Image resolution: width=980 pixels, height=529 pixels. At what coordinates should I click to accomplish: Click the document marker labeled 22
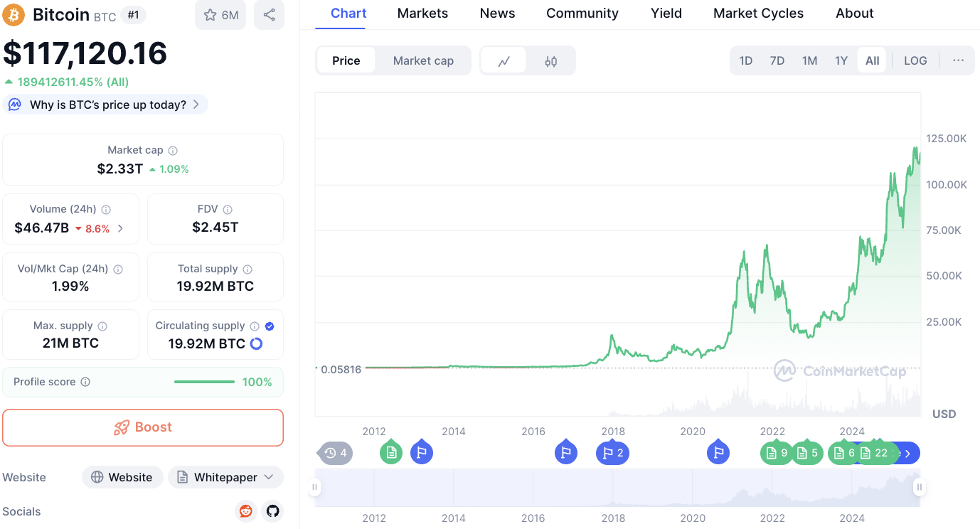873,453
